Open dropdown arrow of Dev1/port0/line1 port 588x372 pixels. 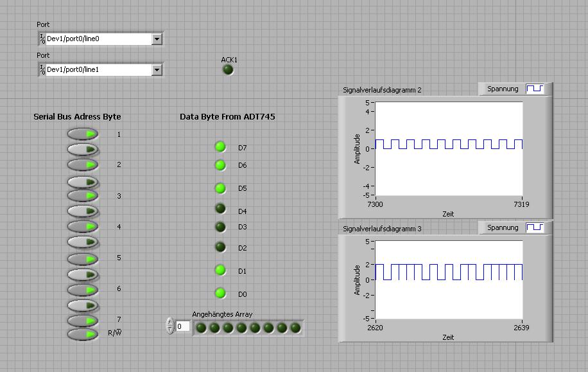click(157, 69)
